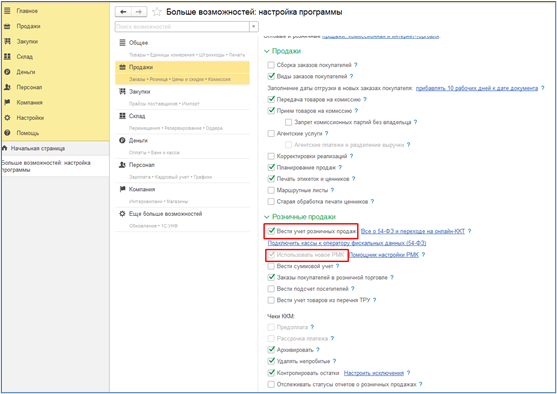This screenshot has width=557, height=394.
Task: Collapse the Розничные продажи group
Action: pos(266,217)
